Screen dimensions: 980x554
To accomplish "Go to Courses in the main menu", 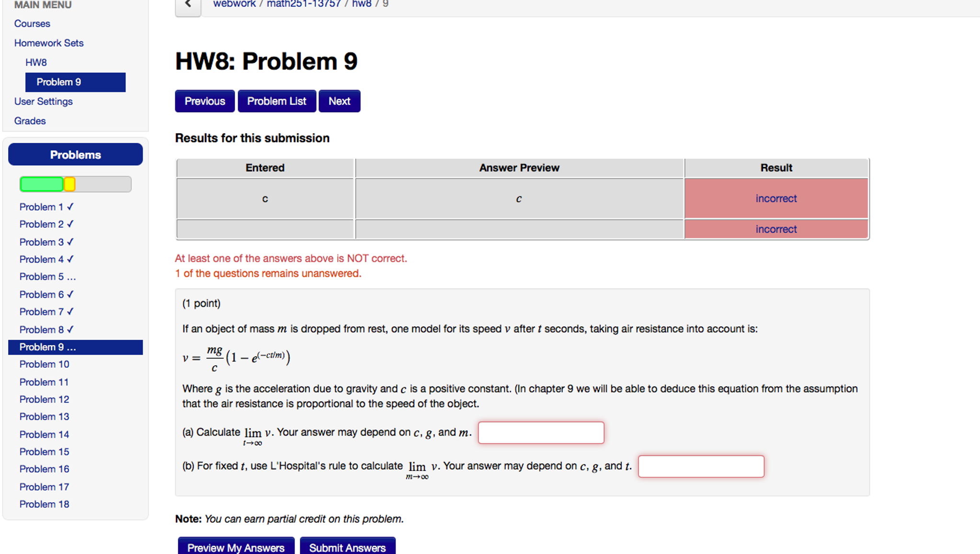I will 32,23.
